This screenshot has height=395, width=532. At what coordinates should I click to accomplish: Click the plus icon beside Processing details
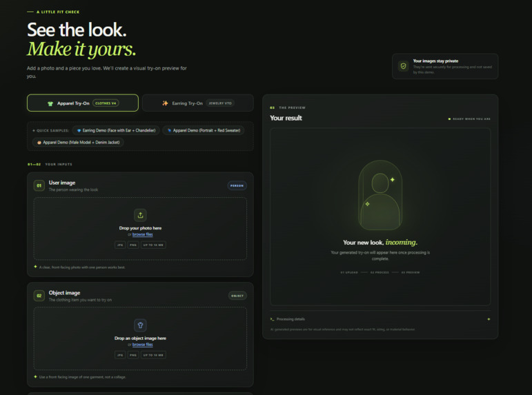489,319
